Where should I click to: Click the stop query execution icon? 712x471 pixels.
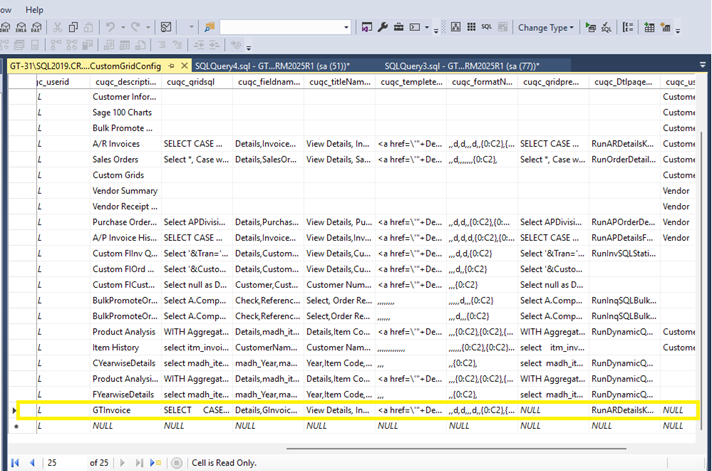click(176, 462)
